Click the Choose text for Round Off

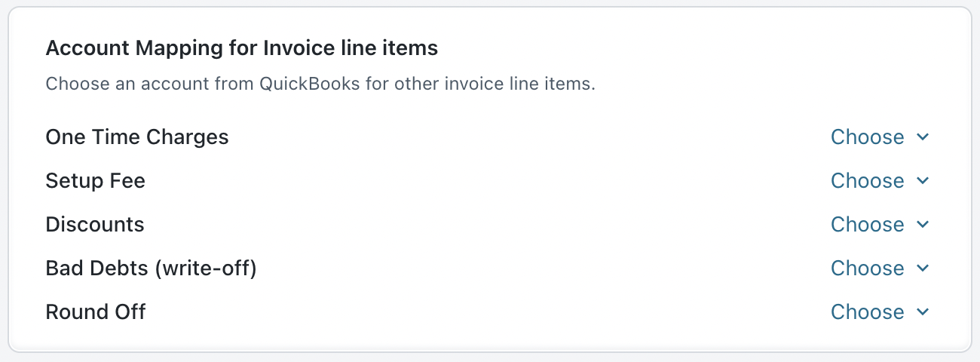click(x=867, y=312)
